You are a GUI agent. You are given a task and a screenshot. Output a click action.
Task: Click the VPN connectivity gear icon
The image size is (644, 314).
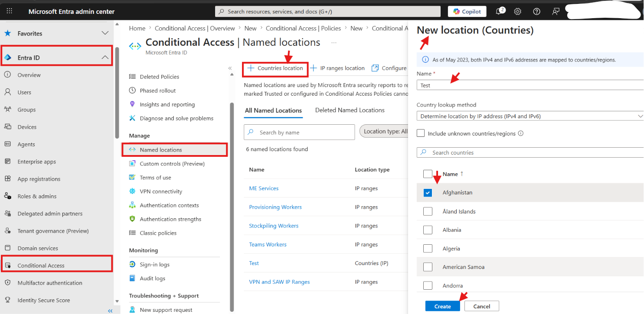pos(132,191)
